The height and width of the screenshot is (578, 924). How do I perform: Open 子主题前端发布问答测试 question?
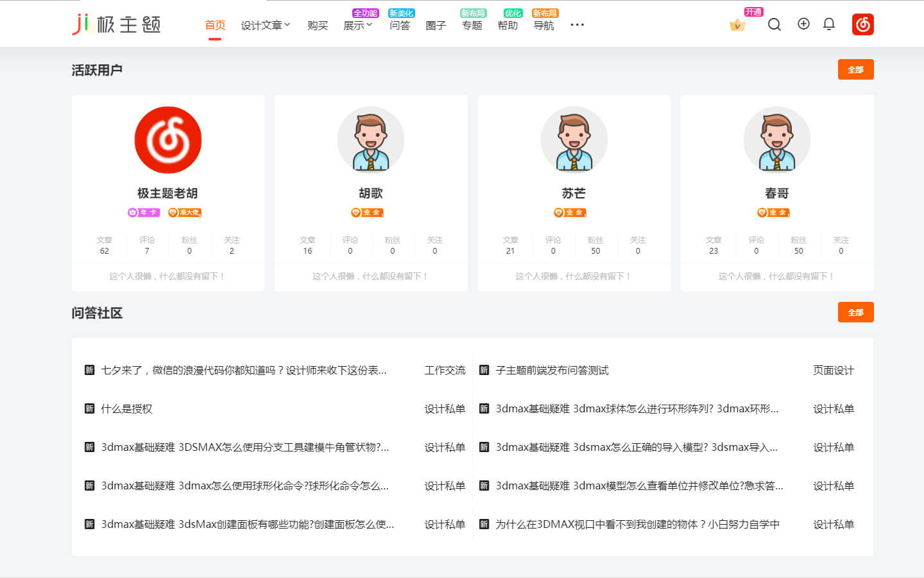[x=552, y=371]
